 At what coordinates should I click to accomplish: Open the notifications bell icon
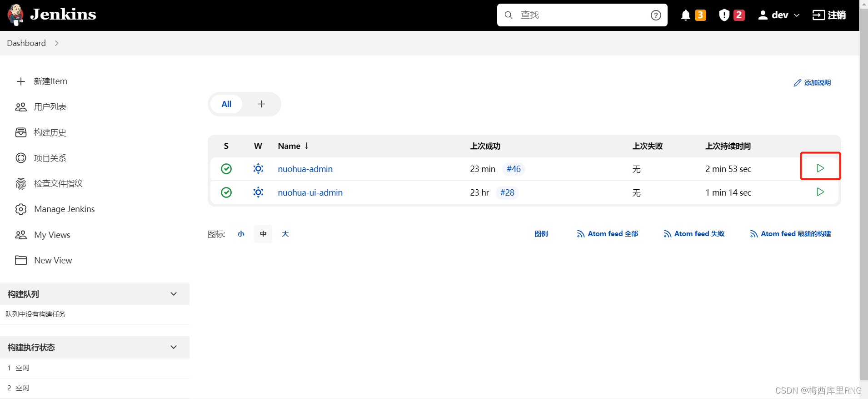coord(686,15)
